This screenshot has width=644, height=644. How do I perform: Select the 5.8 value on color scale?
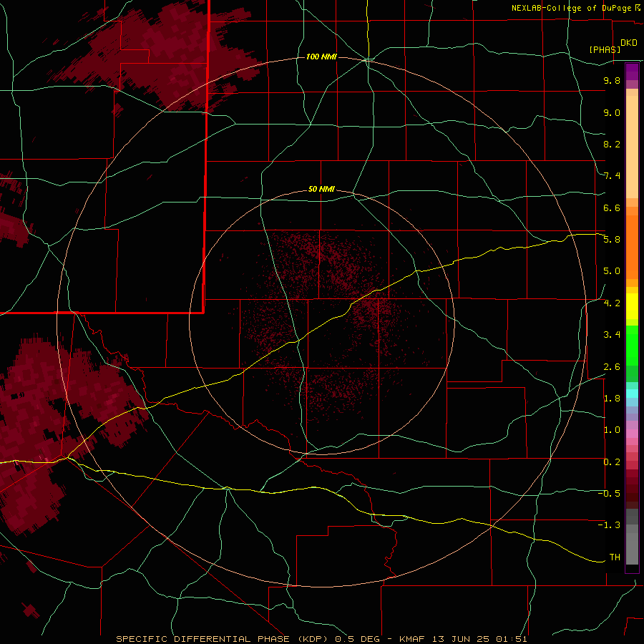612,240
